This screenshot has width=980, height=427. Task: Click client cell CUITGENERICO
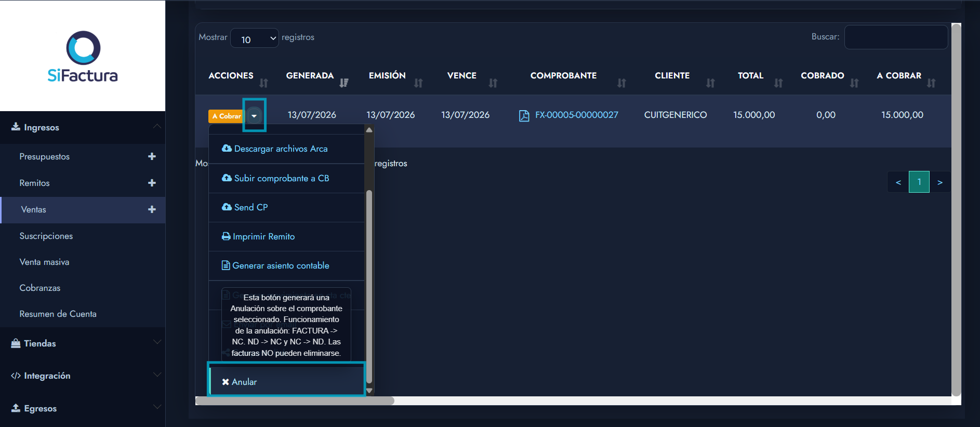[x=676, y=115]
